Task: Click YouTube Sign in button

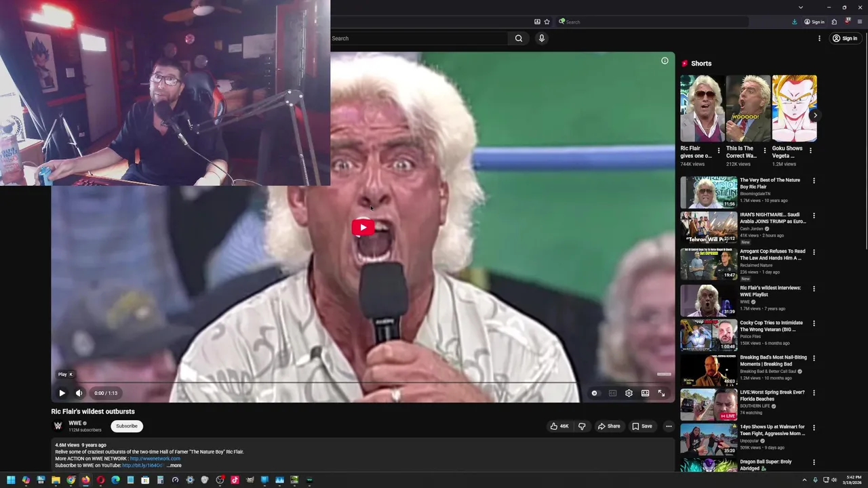Action: point(845,39)
